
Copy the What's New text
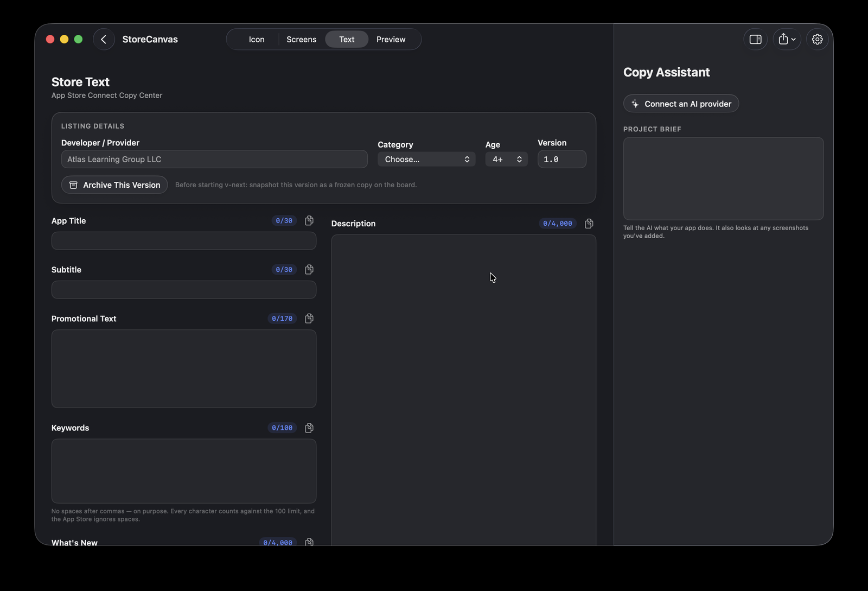point(309,542)
